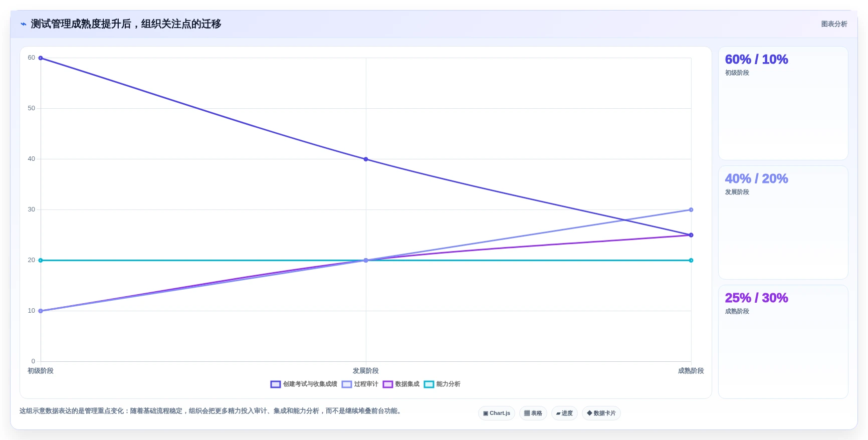
Task: Click the 数据集成 legend label
Action: 407,384
